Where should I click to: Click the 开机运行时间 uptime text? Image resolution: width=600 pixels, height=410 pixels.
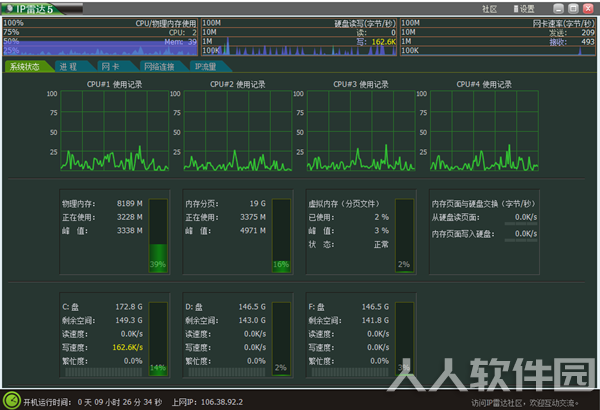(93, 402)
